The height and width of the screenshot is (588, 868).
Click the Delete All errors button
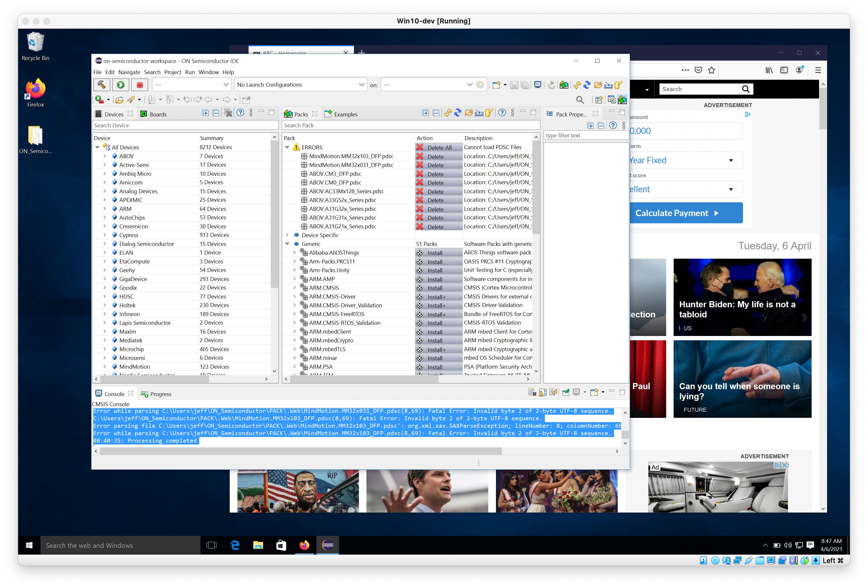point(439,148)
